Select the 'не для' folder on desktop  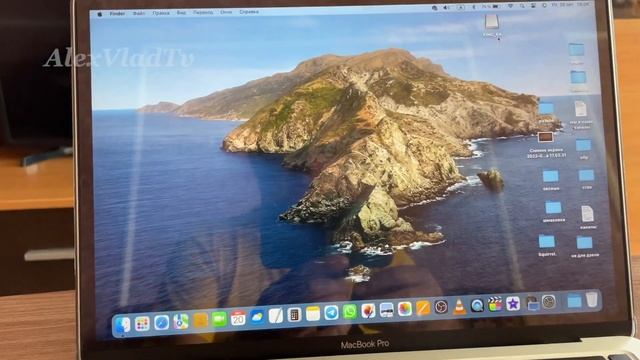pos(584,242)
